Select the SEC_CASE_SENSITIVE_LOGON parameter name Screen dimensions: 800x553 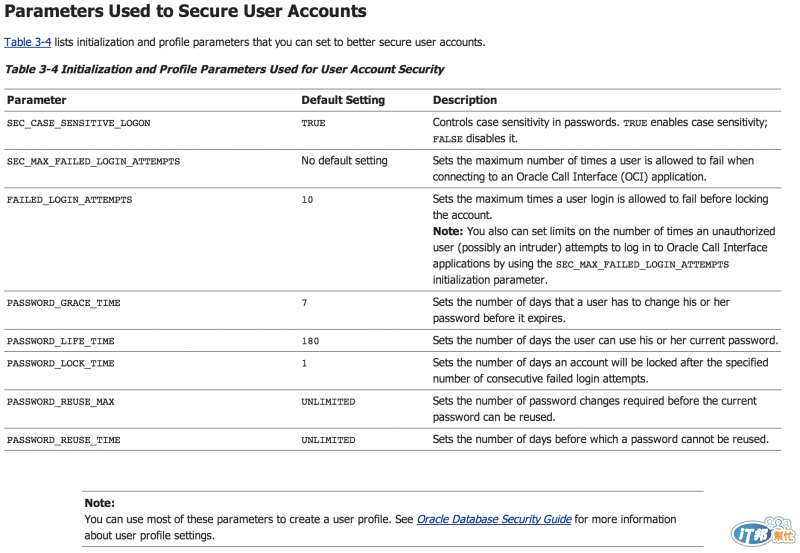pos(78,123)
